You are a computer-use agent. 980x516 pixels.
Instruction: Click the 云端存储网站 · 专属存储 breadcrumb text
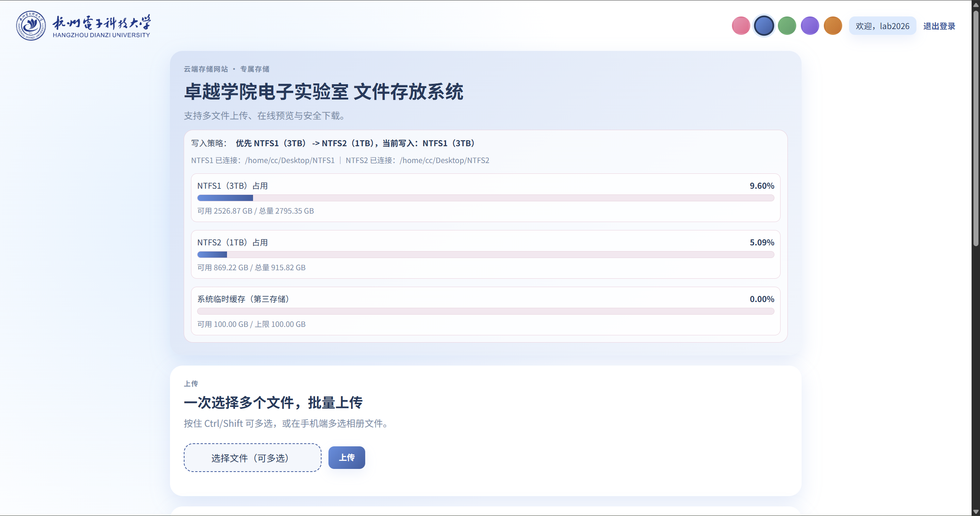(226, 69)
